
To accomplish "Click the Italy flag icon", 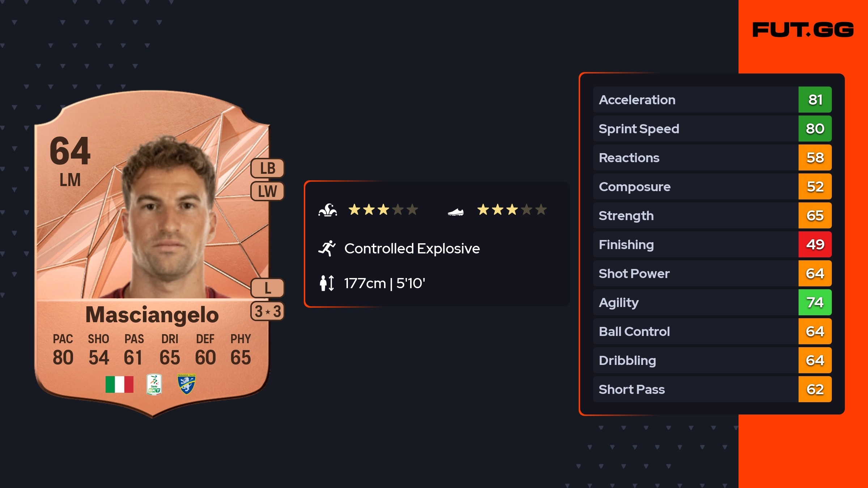I will (x=119, y=384).
